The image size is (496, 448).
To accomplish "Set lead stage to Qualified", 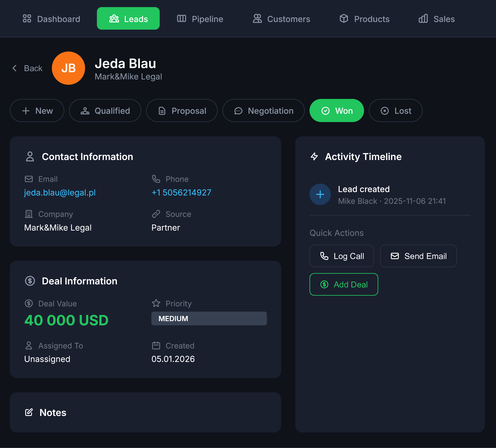I will point(105,111).
